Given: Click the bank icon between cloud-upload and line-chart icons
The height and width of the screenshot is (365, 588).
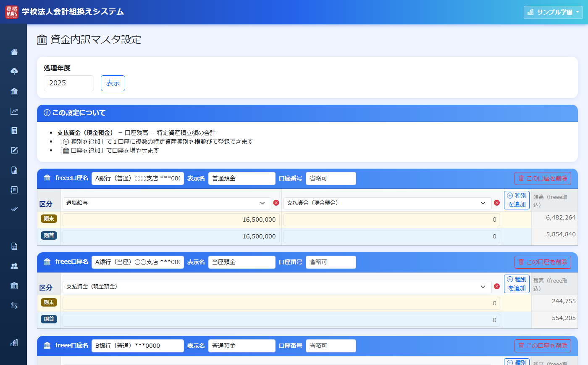Looking at the screenshot, I should [14, 92].
